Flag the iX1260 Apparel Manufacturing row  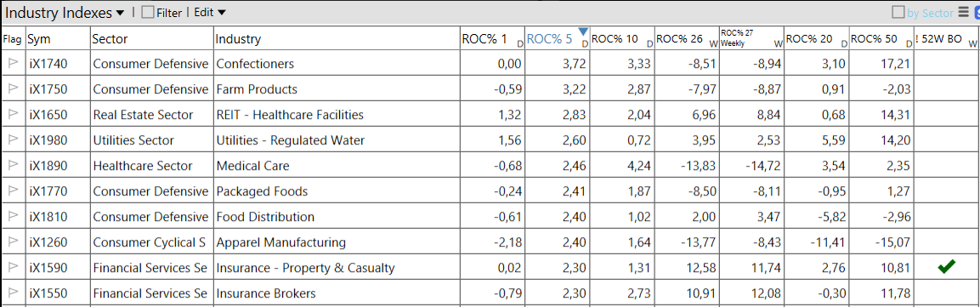13,242
